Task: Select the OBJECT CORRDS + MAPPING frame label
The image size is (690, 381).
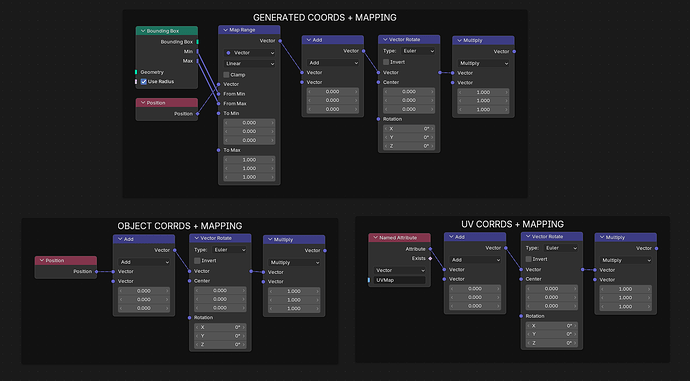Action: tap(180, 226)
